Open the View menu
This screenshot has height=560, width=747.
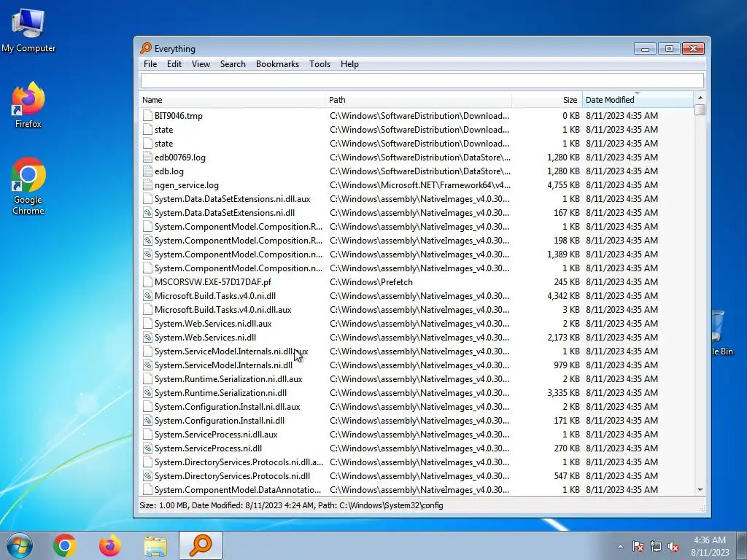[201, 64]
